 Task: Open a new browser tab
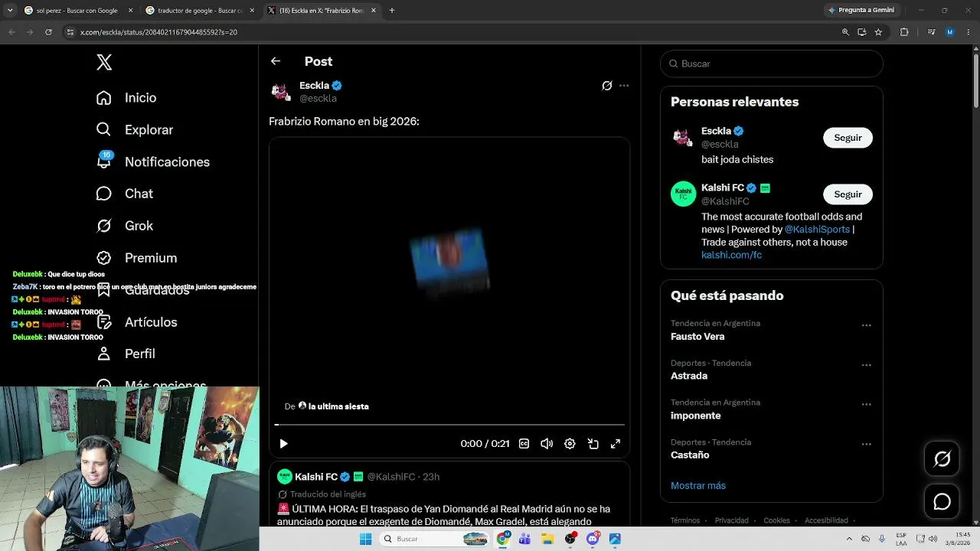pos(392,11)
